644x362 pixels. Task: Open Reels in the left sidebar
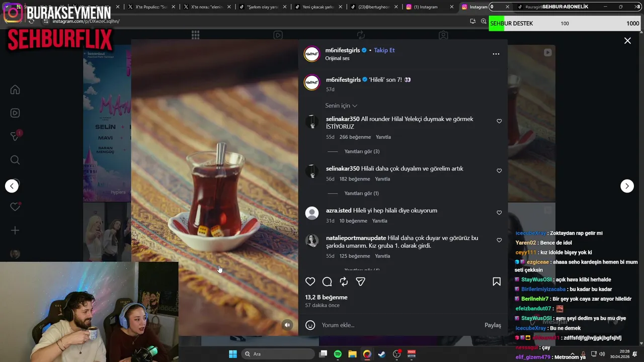pyautogui.click(x=15, y=113)
